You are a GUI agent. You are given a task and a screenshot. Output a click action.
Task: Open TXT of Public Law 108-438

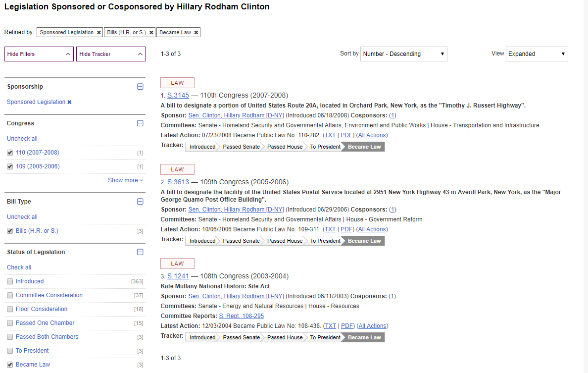pyautogui.click(x=330, y=326)
